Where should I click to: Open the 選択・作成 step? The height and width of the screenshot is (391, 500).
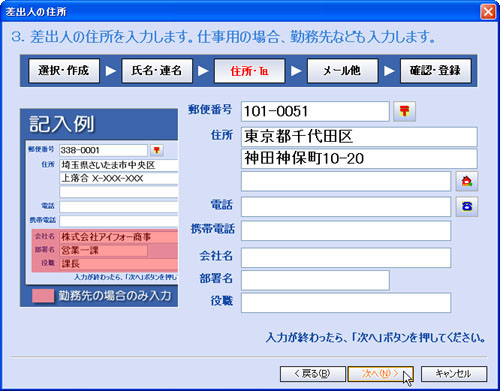coord(64,71)
